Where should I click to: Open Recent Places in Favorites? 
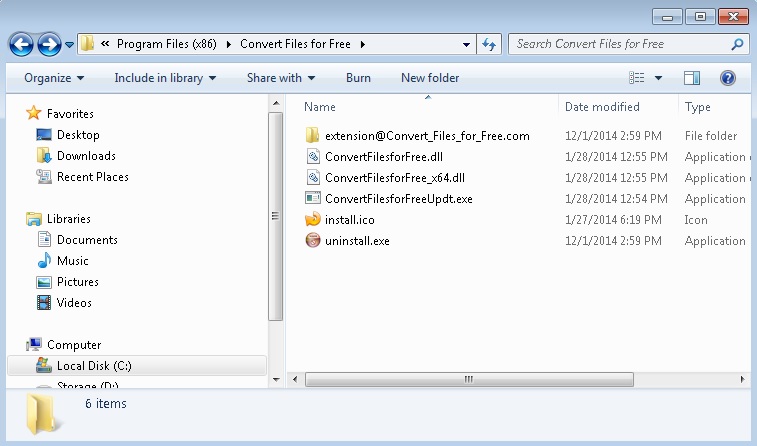(93, 177)
